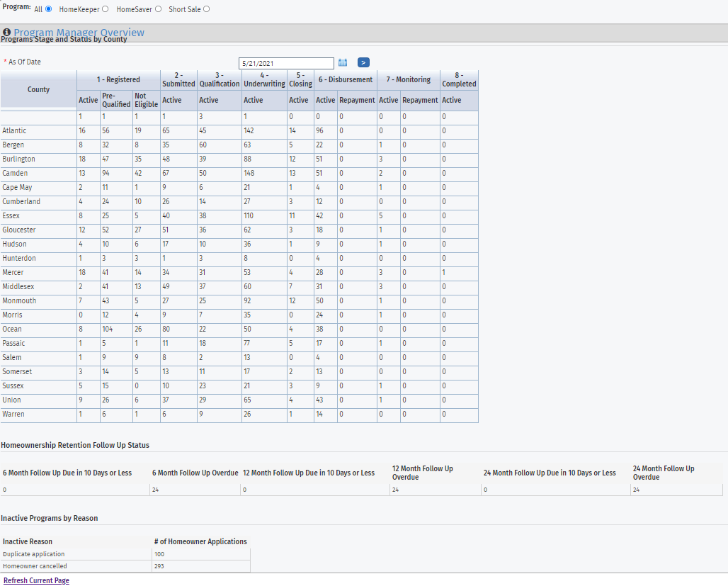Select the Warren county row label

coord(13,414)
